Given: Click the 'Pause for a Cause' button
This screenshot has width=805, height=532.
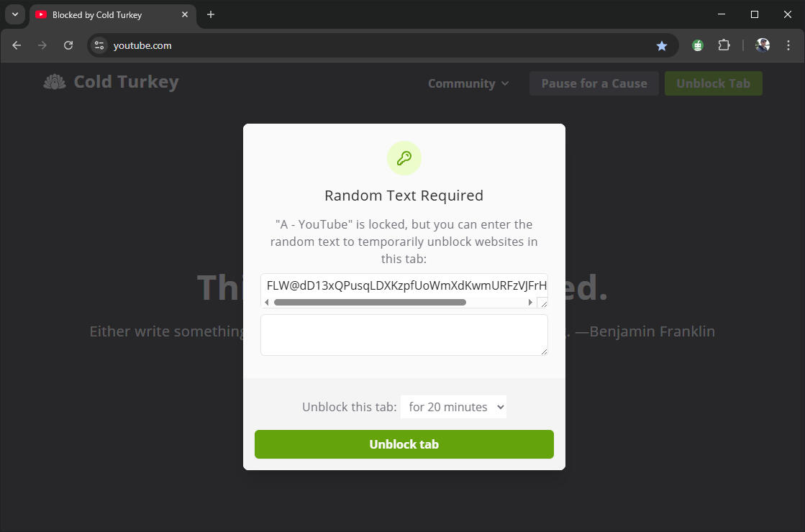Looking at the screenshot, I should (594, 83).
